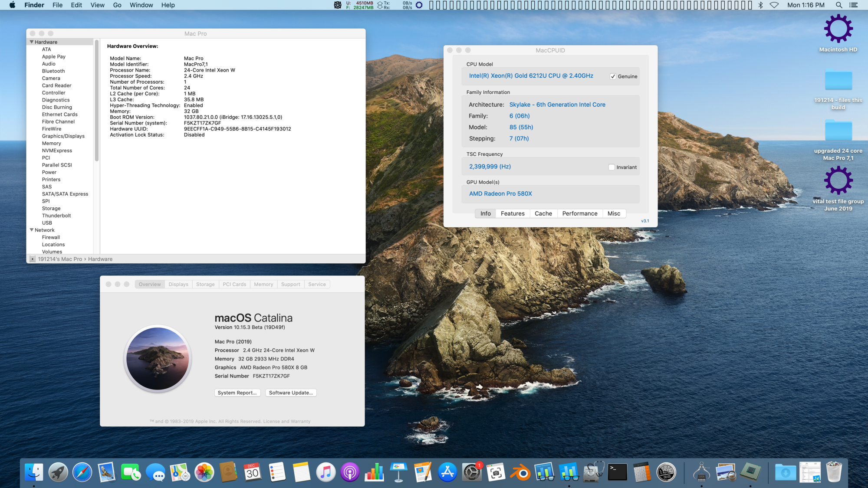This screenshot has height=488, width=868.
Task: Open PCI Cards tab in About This Mac
Action: click(234, 284)
